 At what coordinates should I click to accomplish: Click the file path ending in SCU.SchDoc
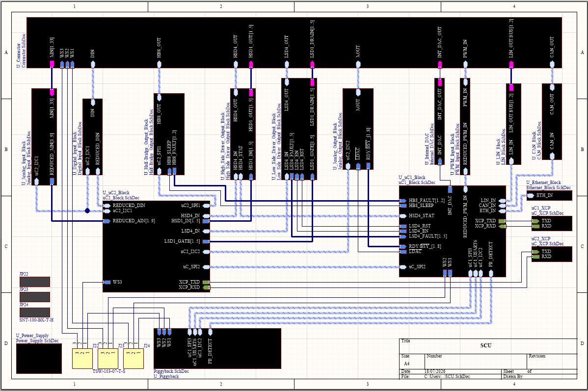pos(447,376)
